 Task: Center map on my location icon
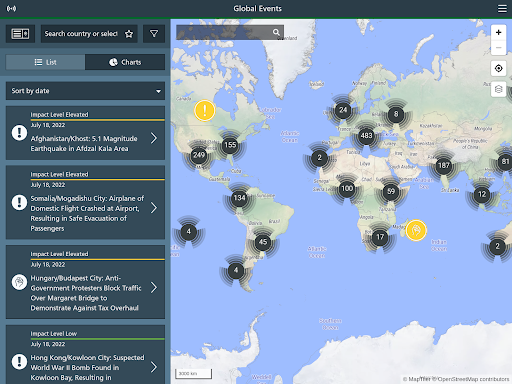click(x=498, y=68)
